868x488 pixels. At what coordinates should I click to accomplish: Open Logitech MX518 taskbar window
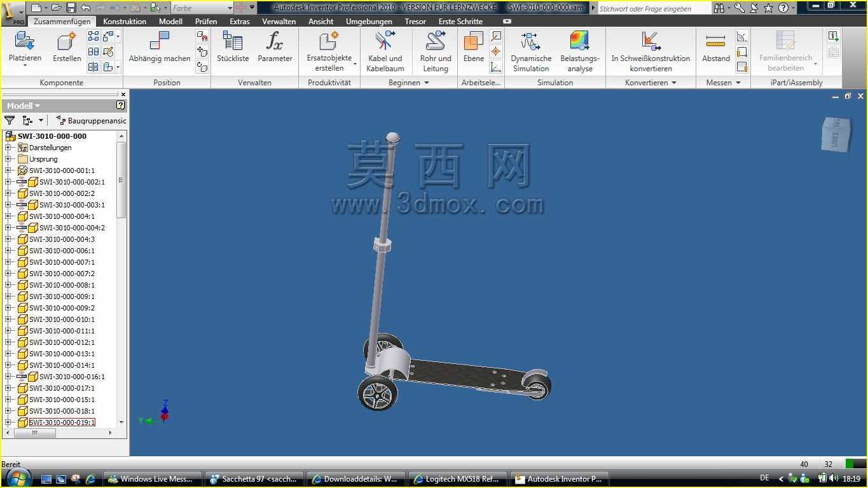tap(458, 479)
